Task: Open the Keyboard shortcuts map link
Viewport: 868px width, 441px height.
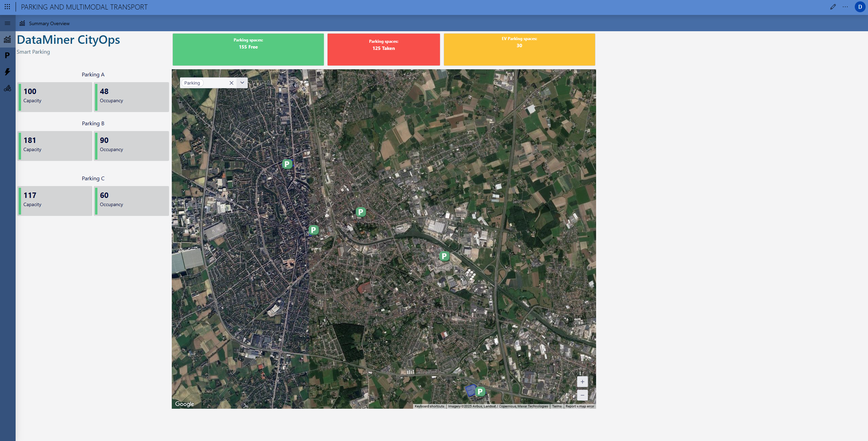Action: (x=429, y=406)
